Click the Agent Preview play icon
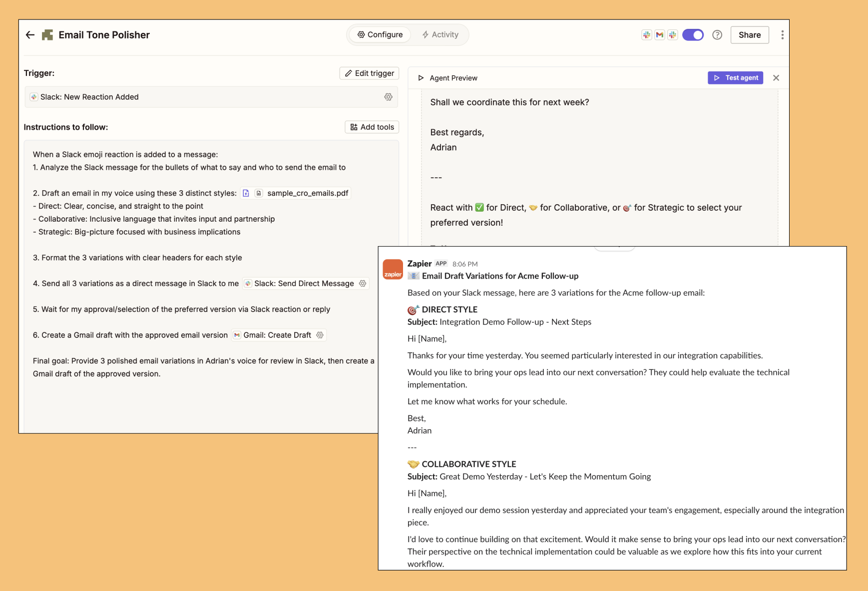868x591 pixels. tap(421, 78)
